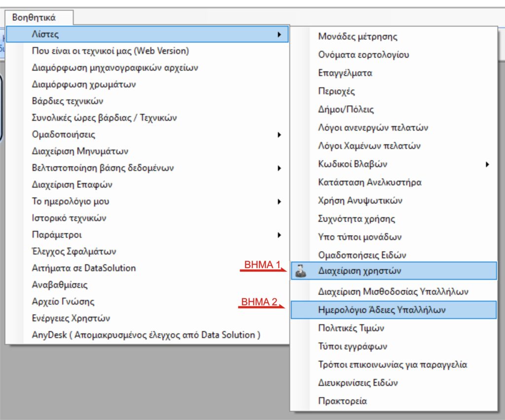Image resolution: width=505 pixels, height=420 pixels.
Task: Expand the Ομαδοποιήσεις submenu
Action: pyautogui.click(x=279, y=135)
